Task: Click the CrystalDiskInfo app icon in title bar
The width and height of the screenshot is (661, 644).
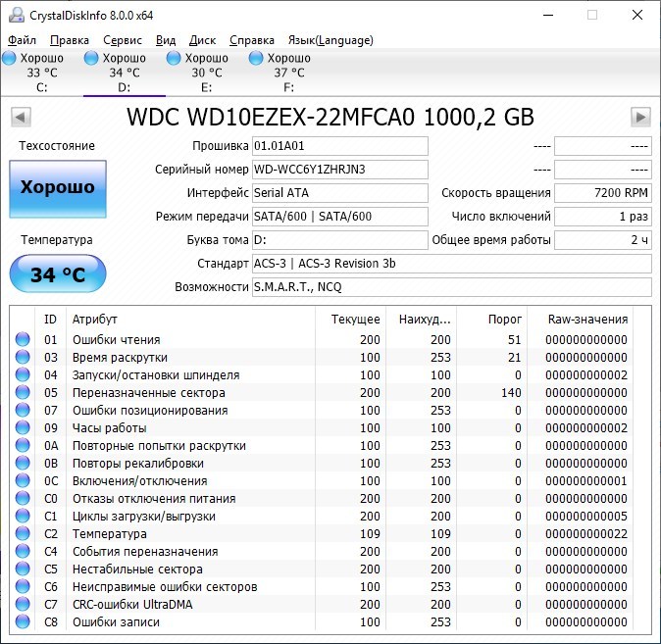Action: (15, 16)
